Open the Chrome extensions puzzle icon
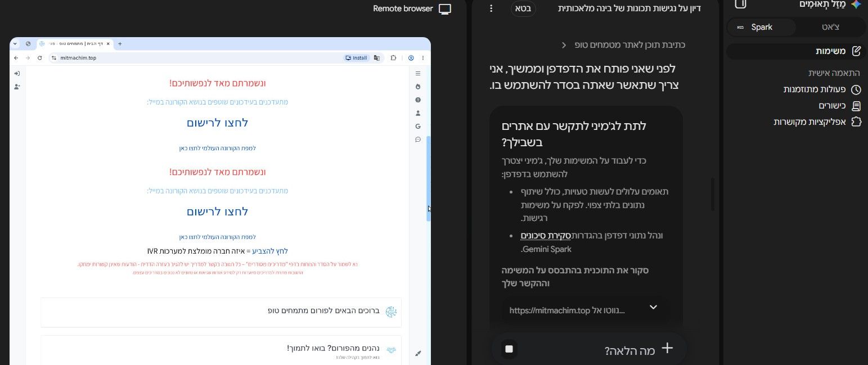This screenshot has width=868, height=365. 394,58
